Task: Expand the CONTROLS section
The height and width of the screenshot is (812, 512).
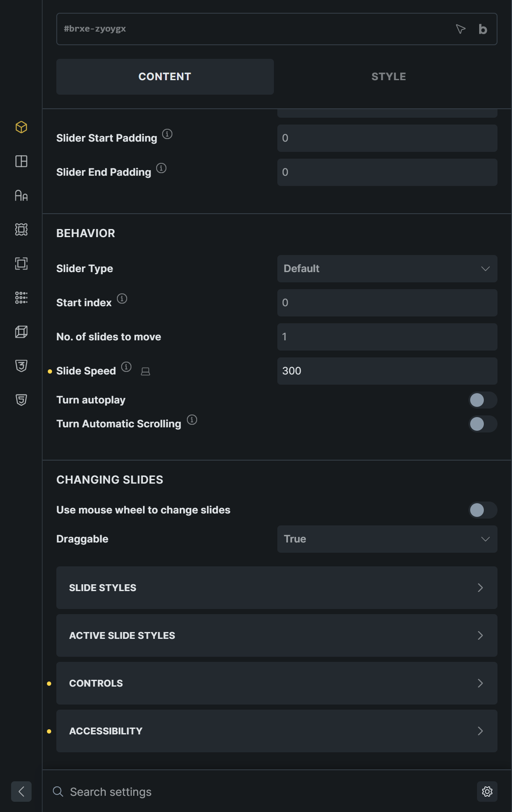Action: tap(277, 683)
